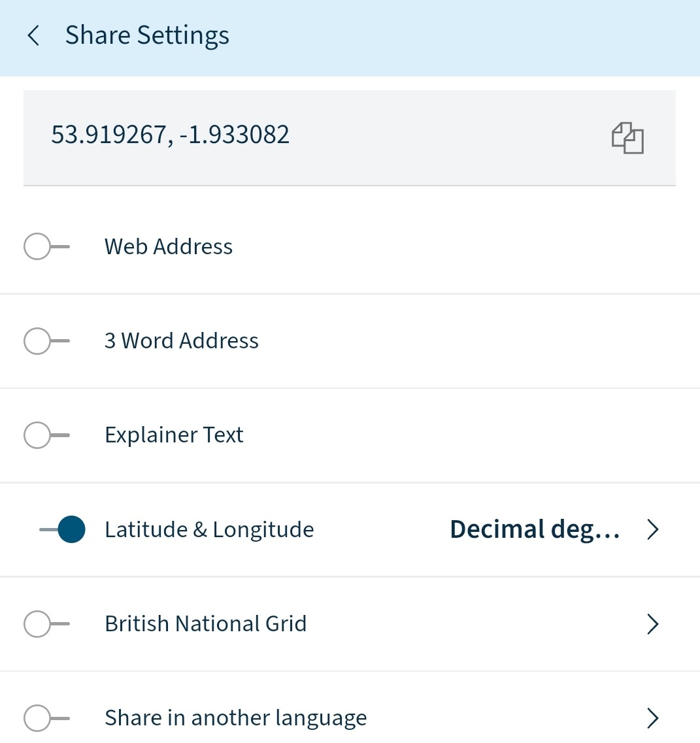This screenshot has width=700, height=743.
Task: Disable Latitude & Longitude toggle
Action: (62, 529)
